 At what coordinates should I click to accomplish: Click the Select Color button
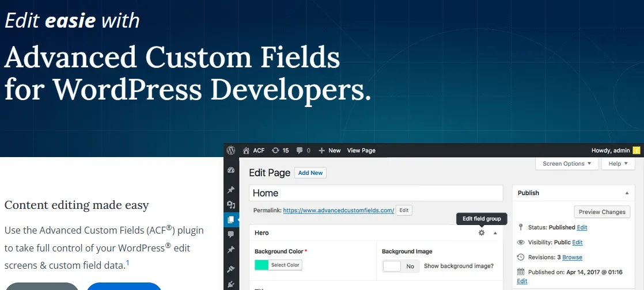[x=285, y=265]
